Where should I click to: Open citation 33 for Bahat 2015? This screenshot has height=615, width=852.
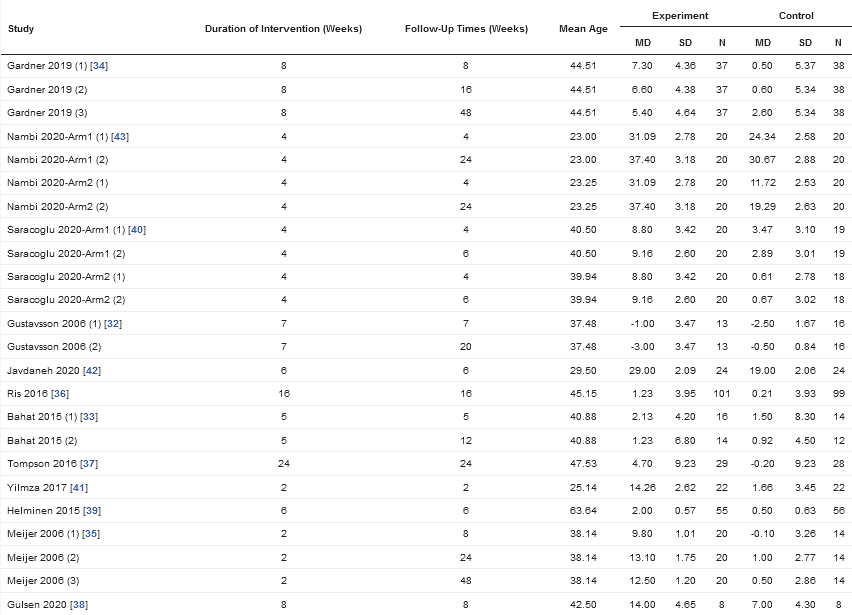coord(88,417)
